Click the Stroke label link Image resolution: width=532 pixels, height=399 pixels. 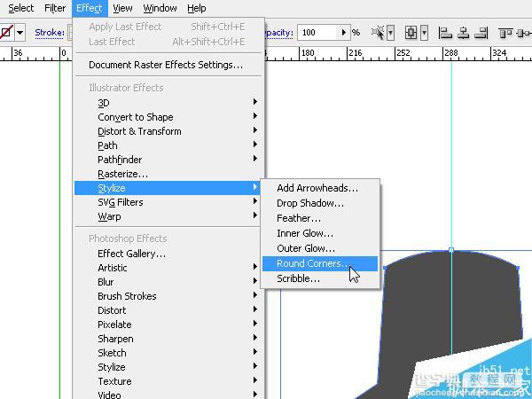[50, 33]
